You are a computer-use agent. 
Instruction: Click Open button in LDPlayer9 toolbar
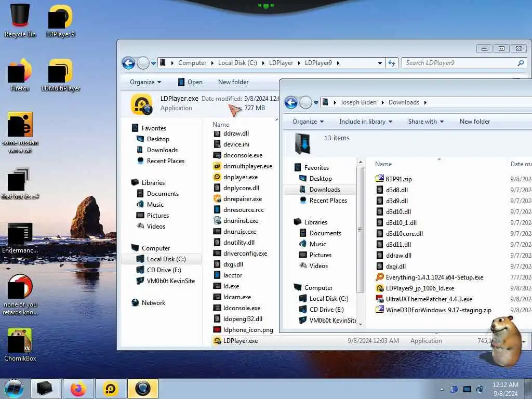(190, 82)
